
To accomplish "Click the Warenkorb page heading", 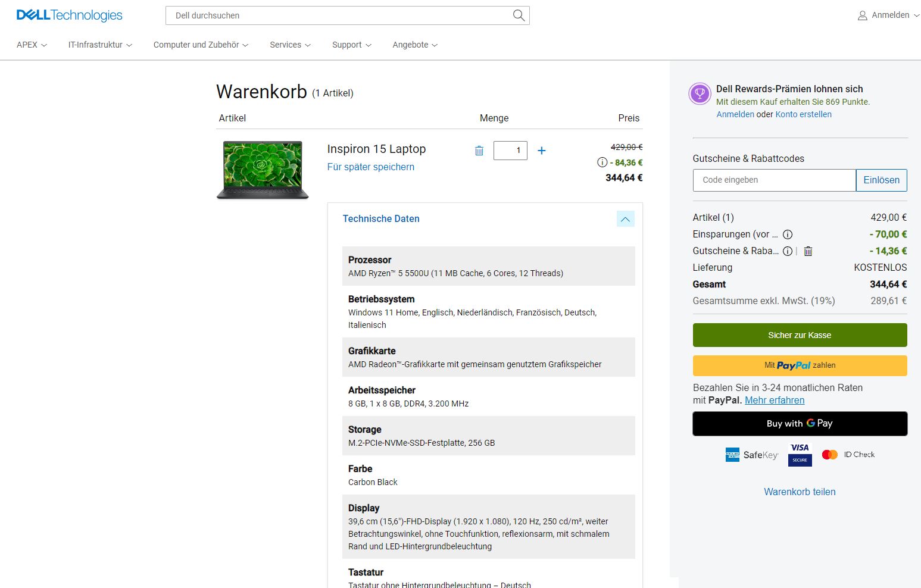I will [261, 92].
